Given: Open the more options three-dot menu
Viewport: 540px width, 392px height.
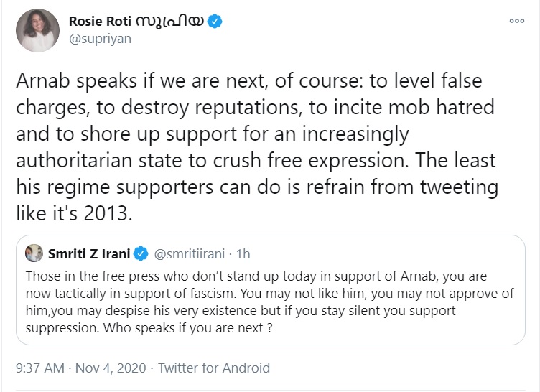Looking at the screenshot, I should coord(516,21).
